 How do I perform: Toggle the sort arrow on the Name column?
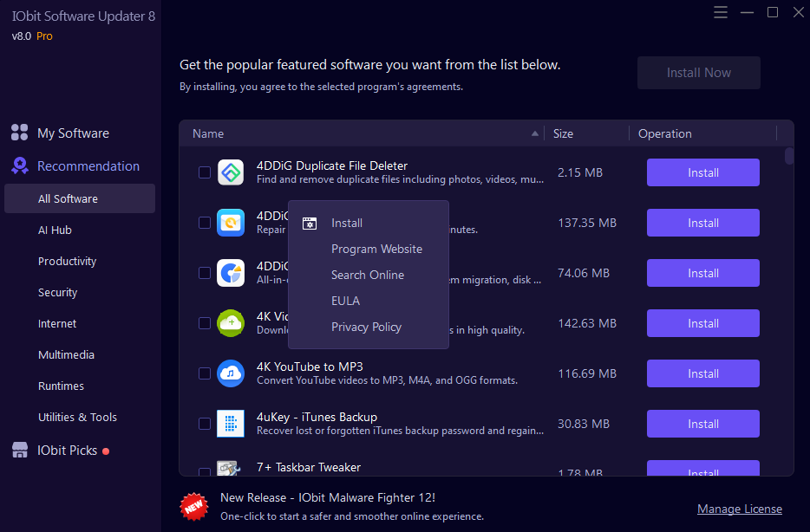[x=535, y=133]
